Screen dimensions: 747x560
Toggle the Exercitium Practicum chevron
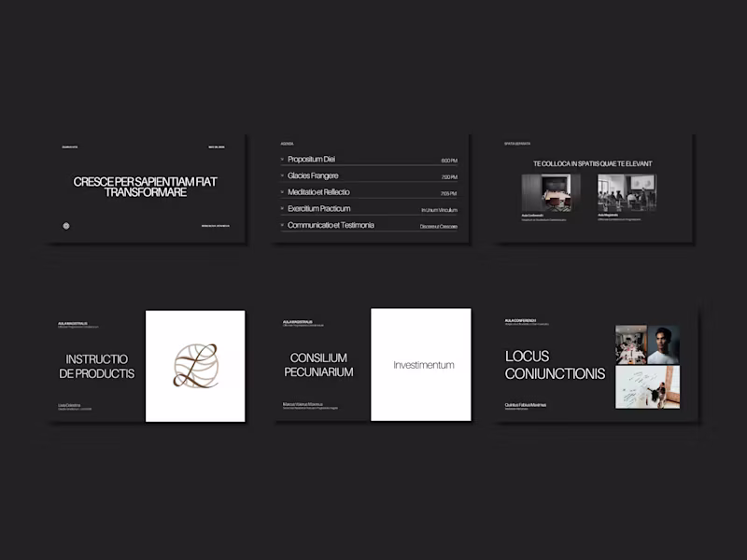tap(282, 208)
